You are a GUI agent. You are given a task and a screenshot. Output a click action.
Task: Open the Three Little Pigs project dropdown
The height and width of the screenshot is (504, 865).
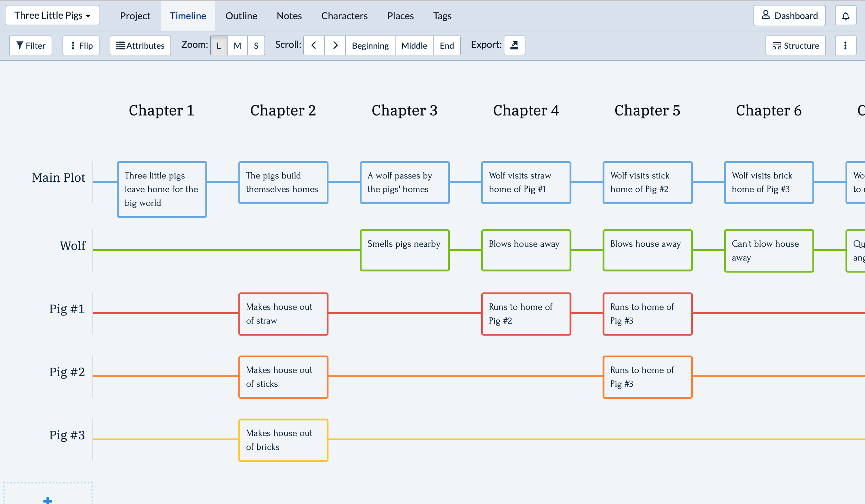pyautogui.click(x=52, y=16)
